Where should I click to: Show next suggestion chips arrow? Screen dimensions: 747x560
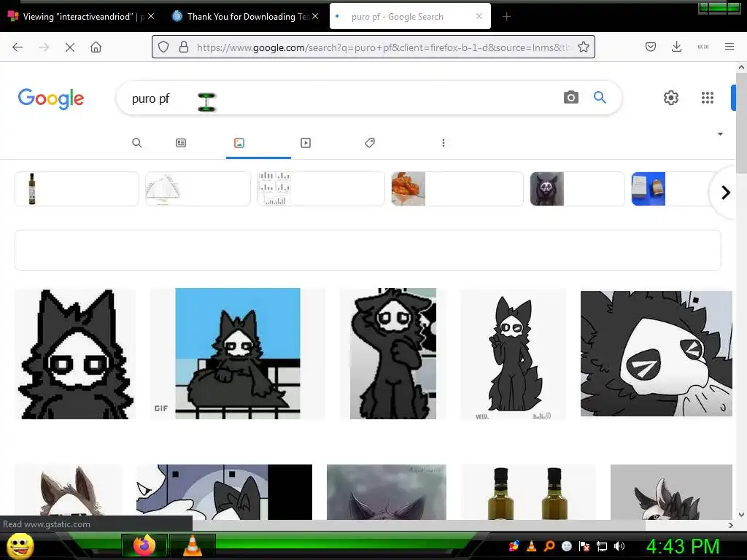click(726, 192)
